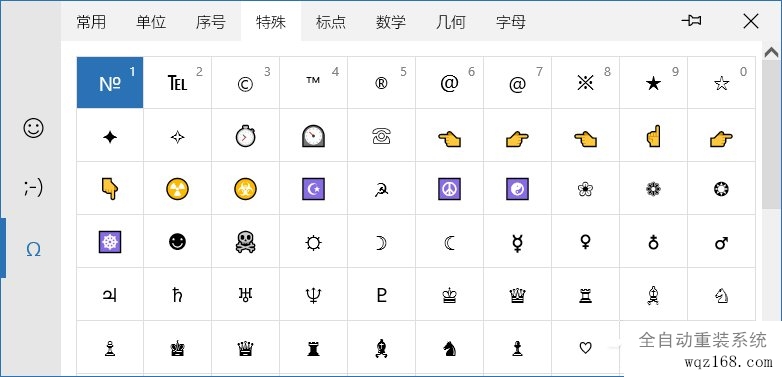The height and width of the screenshot is (377, 782).
Task: Open the ;-) kaomoji panel
Action: [33, 188]
